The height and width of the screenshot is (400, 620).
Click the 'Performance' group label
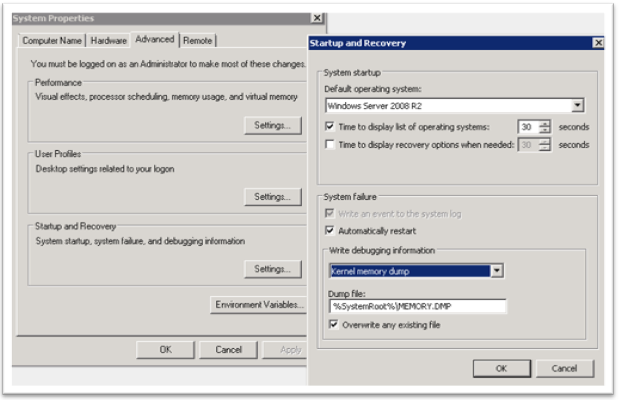58,83
